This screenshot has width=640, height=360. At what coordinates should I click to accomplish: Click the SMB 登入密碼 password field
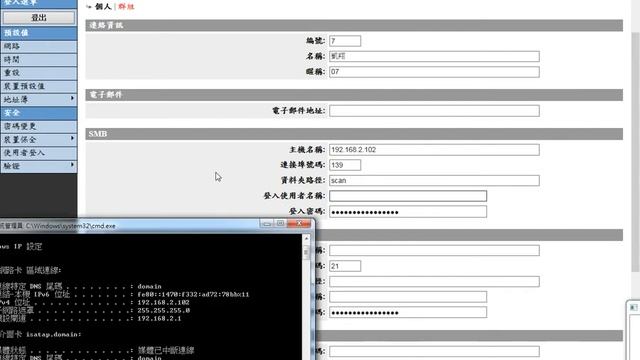coord(408,211)
